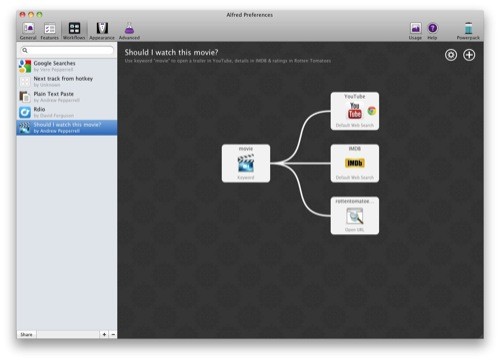Open the General preferences tab
Image resolution: width=500 pixels, height=361 pixels.
click(x=28, y=31)
